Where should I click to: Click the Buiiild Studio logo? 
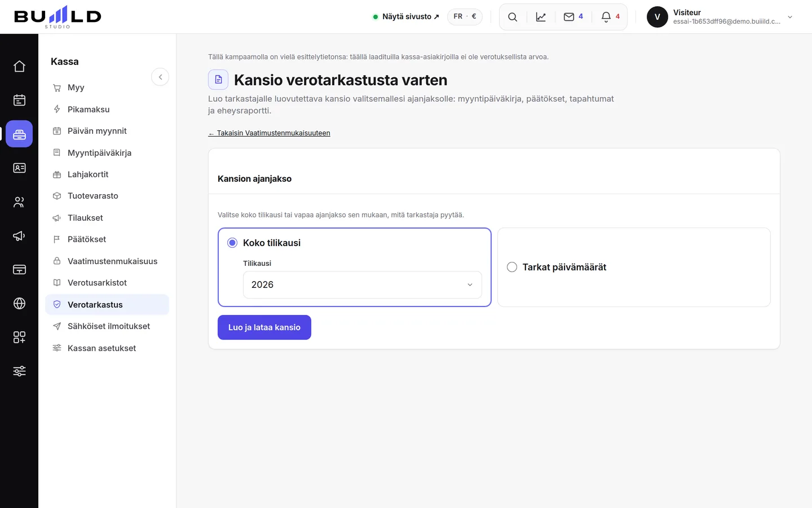tap(58, 17)
